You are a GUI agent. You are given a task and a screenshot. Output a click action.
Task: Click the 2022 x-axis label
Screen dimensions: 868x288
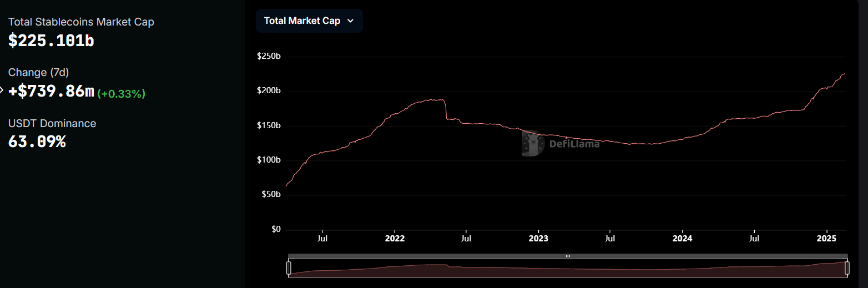tap(395, 239)
